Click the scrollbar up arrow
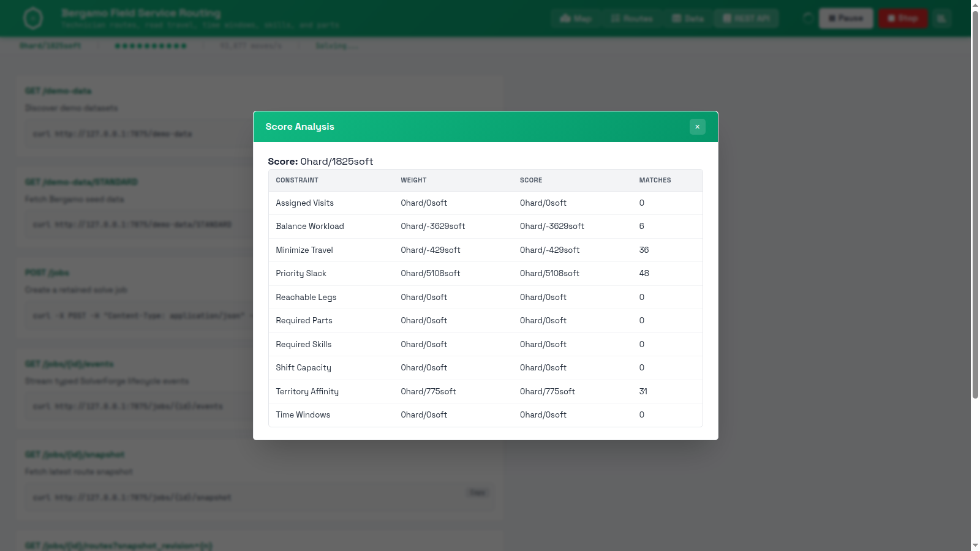 pos(975,4)
